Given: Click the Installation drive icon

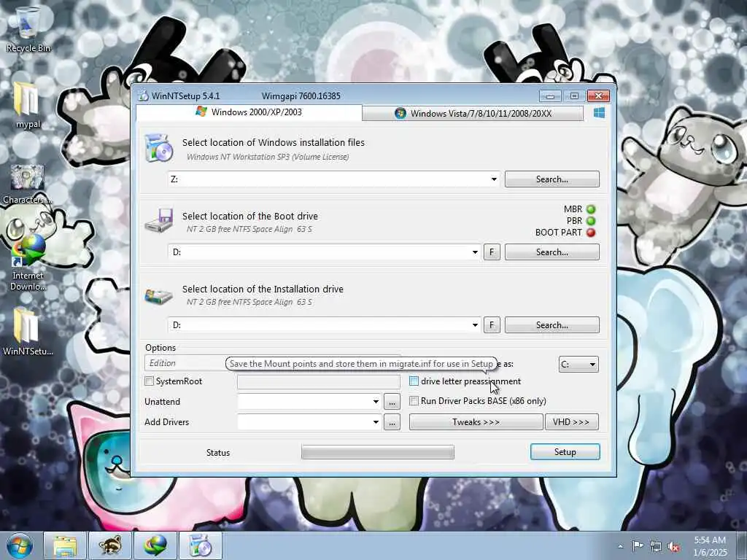Looking at the screenshot, I should pyautogui.click(x=158, y=296).
